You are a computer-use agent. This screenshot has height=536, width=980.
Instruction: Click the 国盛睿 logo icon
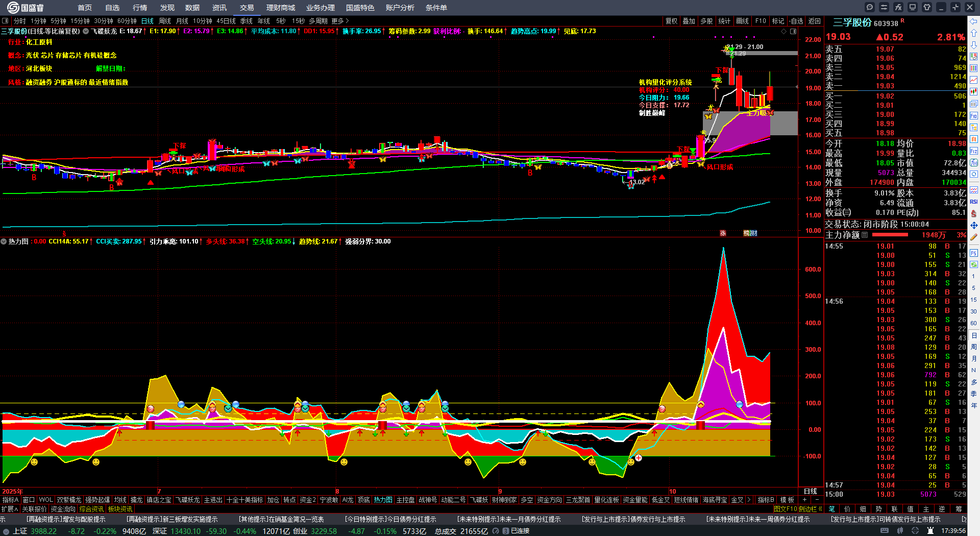tap(13, 7)
